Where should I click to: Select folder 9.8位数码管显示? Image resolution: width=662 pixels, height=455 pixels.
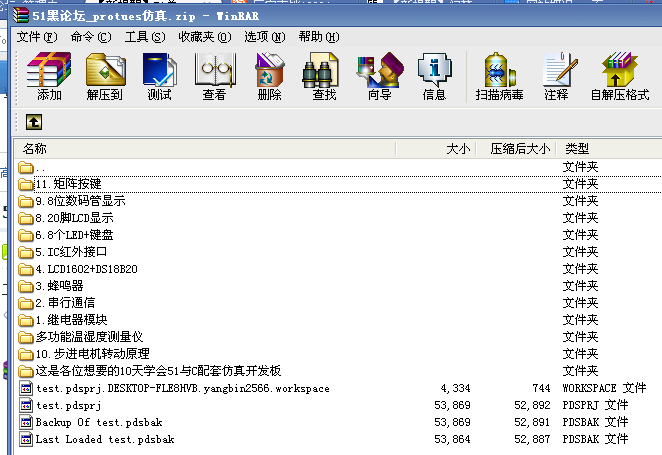(81, 201)
